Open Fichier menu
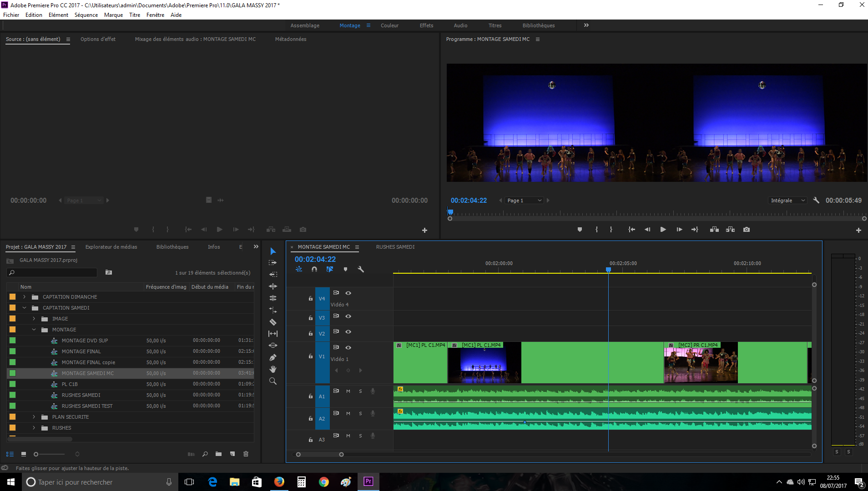868x491 pixels. point(11,15)
